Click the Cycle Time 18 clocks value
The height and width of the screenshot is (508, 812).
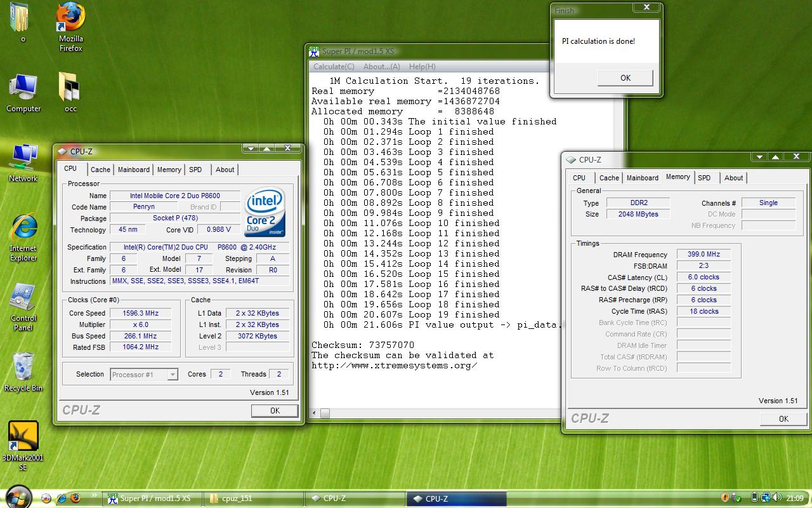704,311
